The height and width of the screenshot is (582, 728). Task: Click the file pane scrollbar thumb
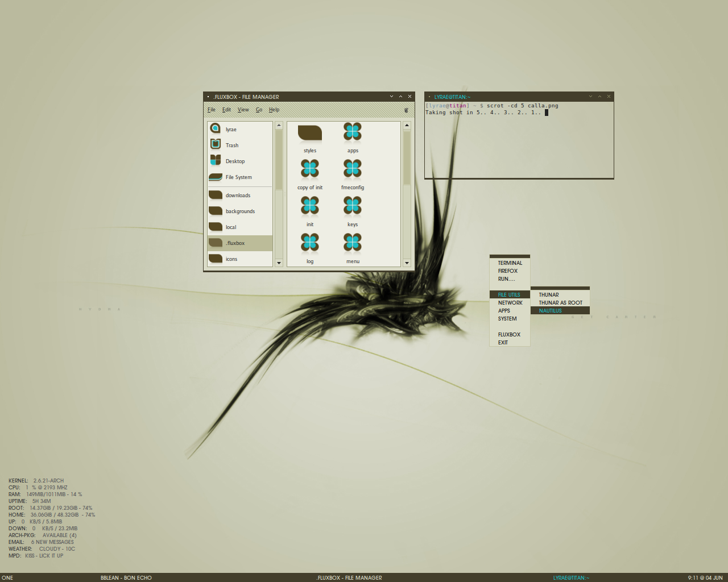click(x=407, y=158)
